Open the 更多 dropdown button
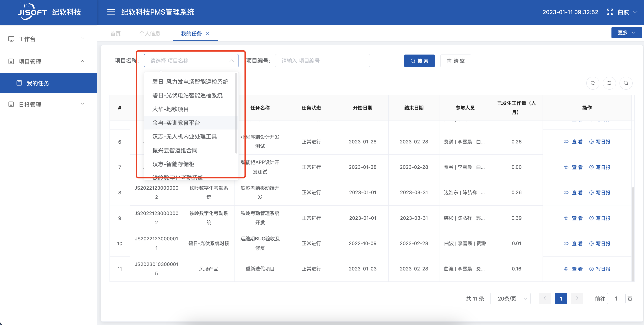 coord(626,33)
